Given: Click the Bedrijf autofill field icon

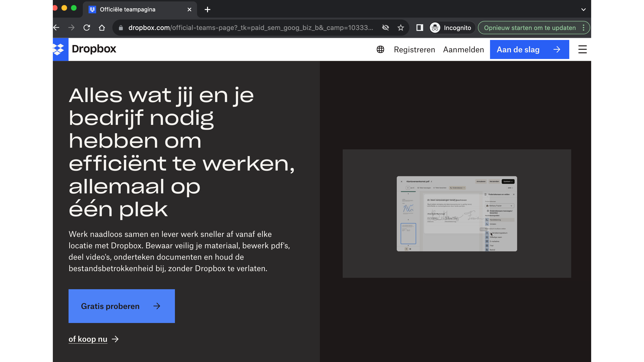Looking at the screenshot, I should [487, 249].
